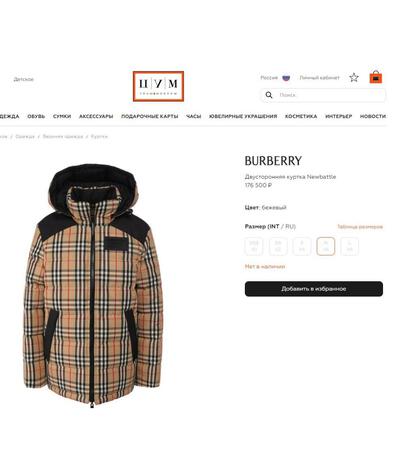
Task: Select the S size option
Action: [302, 246]
